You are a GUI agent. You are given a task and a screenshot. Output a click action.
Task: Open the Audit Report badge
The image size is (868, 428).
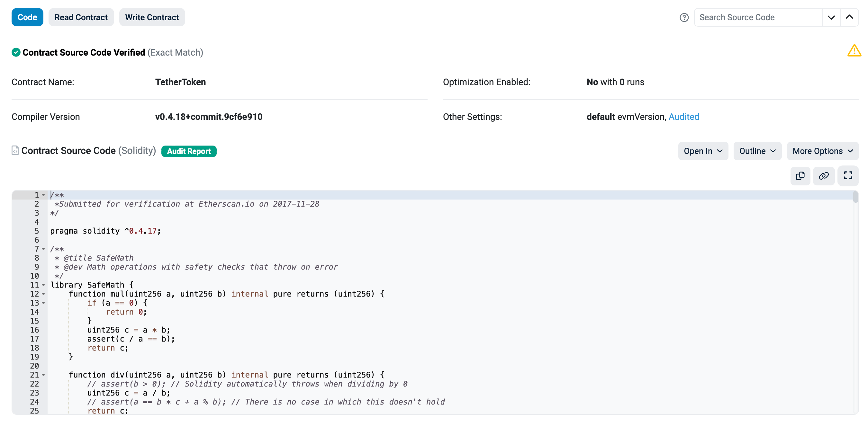(189, 151)
